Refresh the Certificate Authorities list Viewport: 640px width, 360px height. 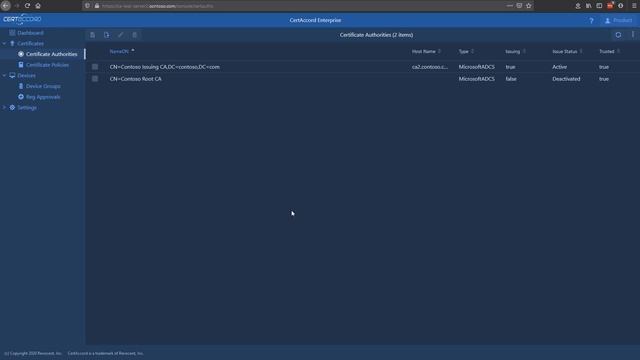618,35
